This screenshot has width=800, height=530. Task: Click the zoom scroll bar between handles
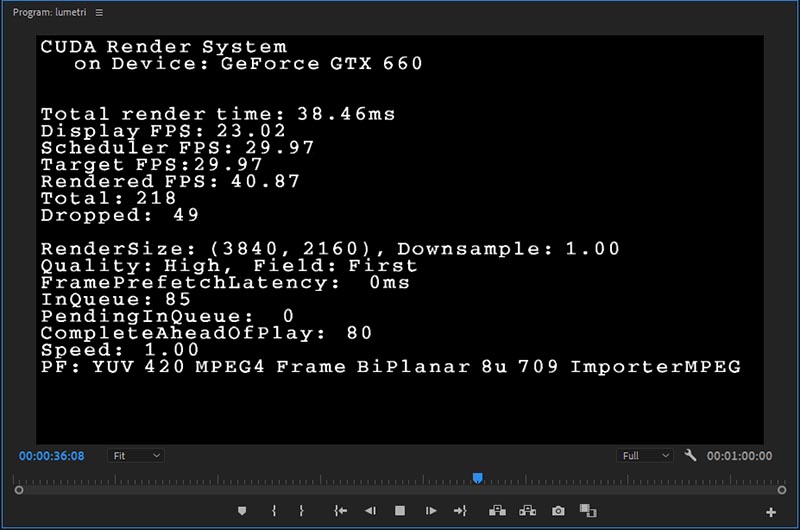click(400, 490)
